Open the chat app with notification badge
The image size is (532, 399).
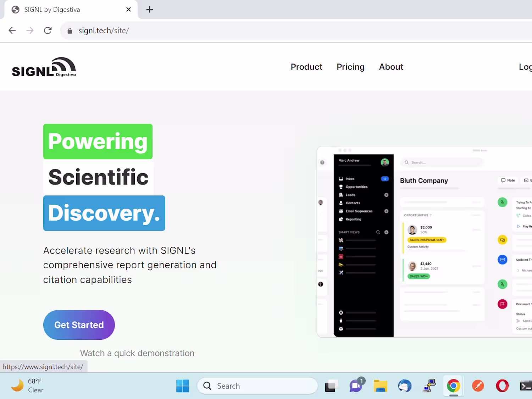tap(356, 386)
